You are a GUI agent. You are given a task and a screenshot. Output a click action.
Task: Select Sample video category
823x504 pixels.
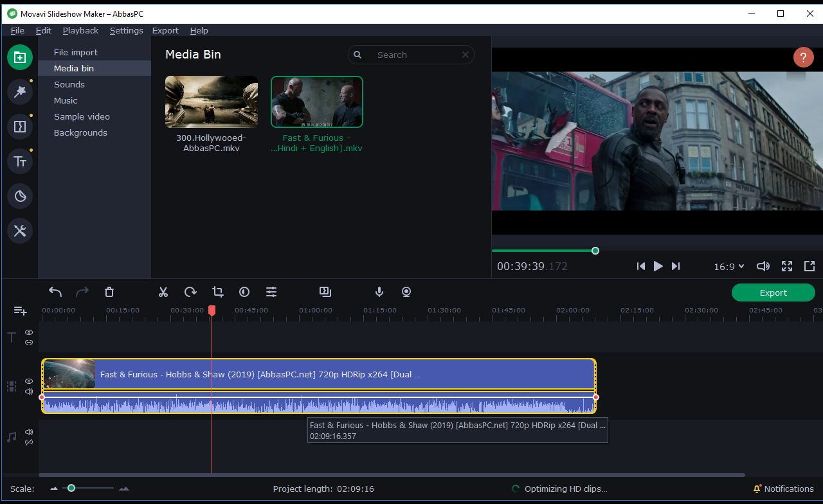(95, 116)
